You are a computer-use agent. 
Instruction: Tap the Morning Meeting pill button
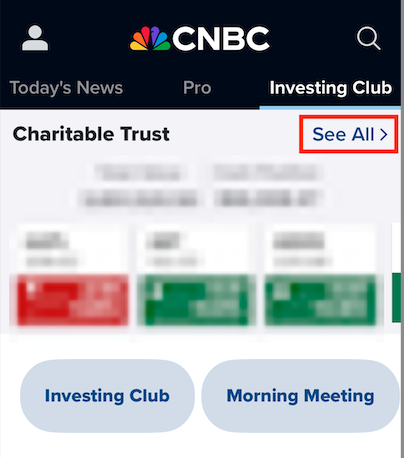click(300, 396)
